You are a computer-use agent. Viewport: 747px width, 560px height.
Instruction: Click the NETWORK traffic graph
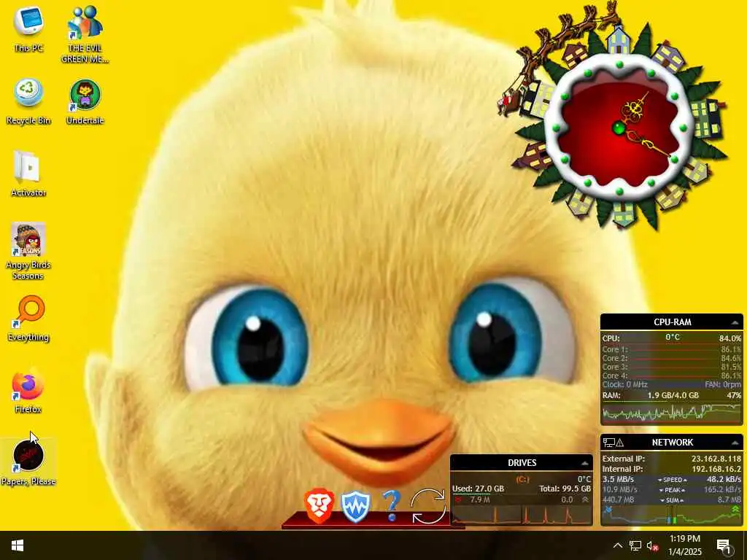point(671,515)
